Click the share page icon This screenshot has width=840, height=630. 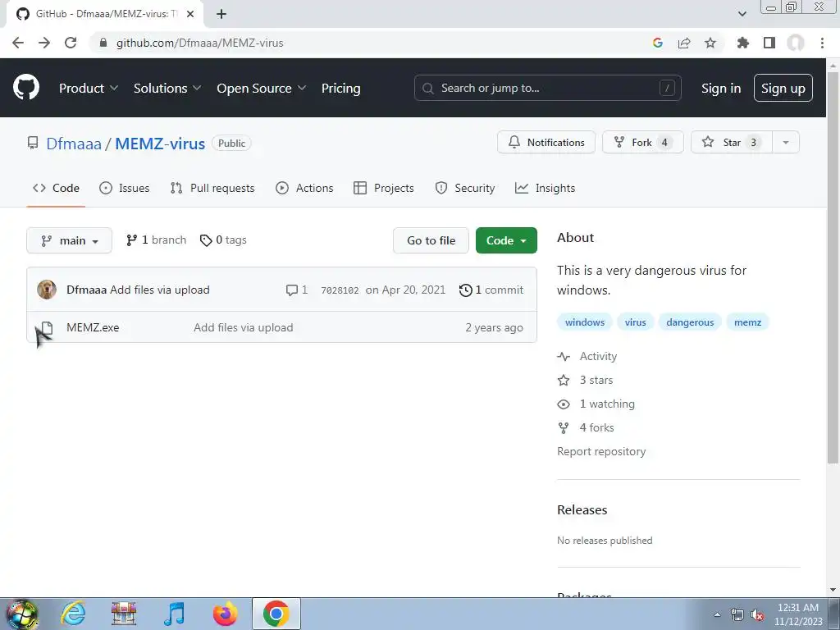tap(684, 43)
